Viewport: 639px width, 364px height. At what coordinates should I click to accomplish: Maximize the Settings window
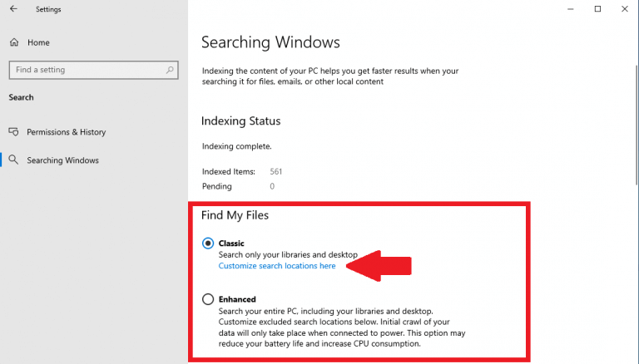[597, 9]
